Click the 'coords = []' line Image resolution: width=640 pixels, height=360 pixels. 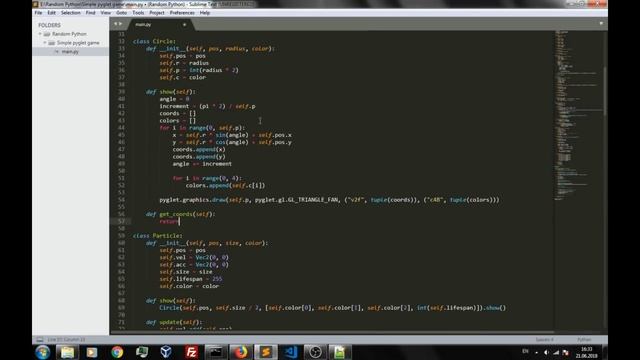pos(178,113)
